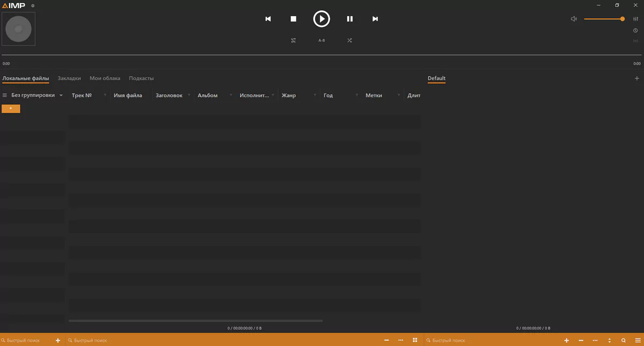The width and height of the screenshot is (644, 346).
Task: Switch library view with grid icon
Action: tap(415, 340)
